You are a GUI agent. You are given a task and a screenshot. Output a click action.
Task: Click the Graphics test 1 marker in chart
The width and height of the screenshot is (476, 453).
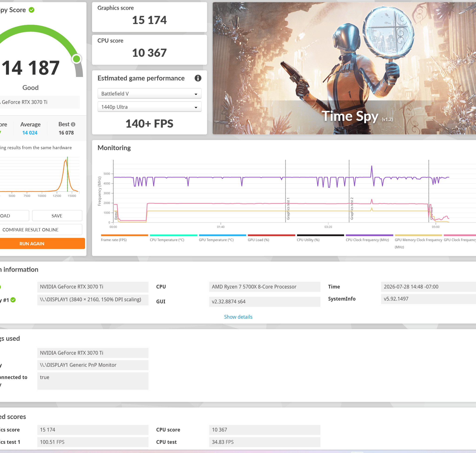point(288,209)
